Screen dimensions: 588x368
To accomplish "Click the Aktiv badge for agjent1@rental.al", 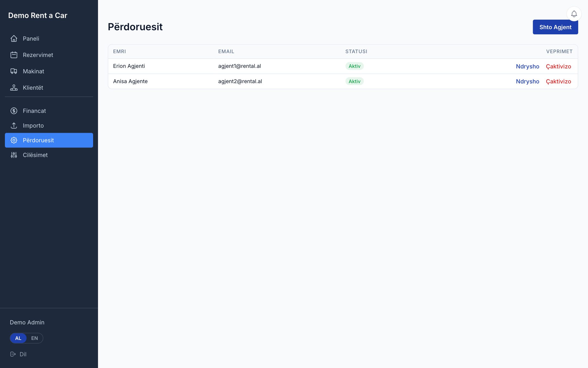I will click(354, 66).
